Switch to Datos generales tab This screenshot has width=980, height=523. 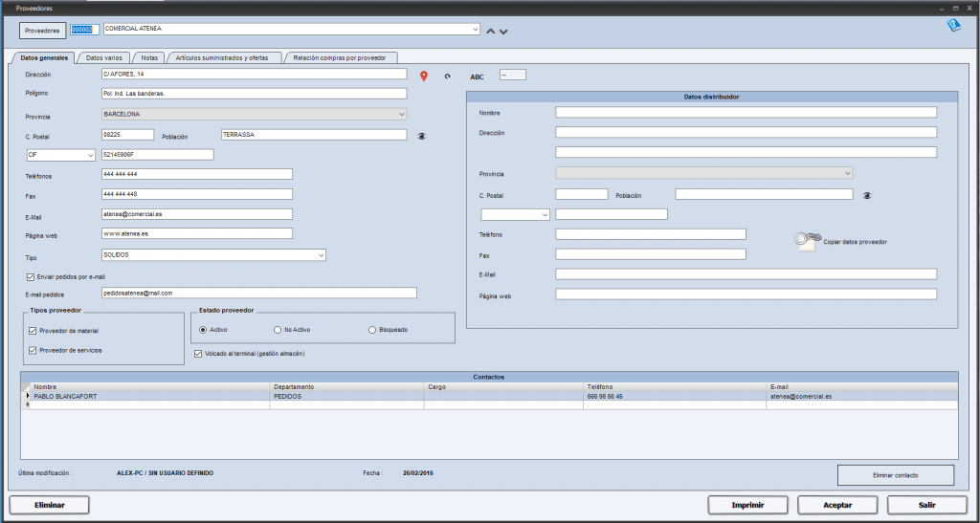[44, 57]
